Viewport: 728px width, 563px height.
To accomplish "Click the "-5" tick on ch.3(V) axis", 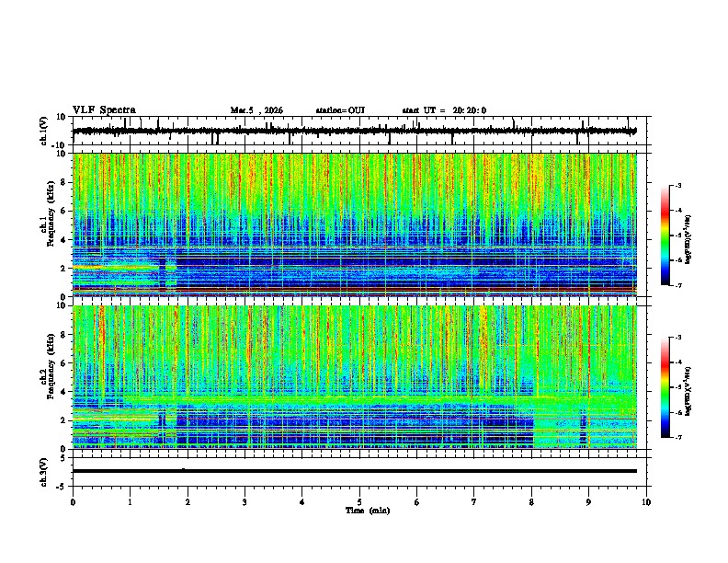I will click(x=62, y=487).
